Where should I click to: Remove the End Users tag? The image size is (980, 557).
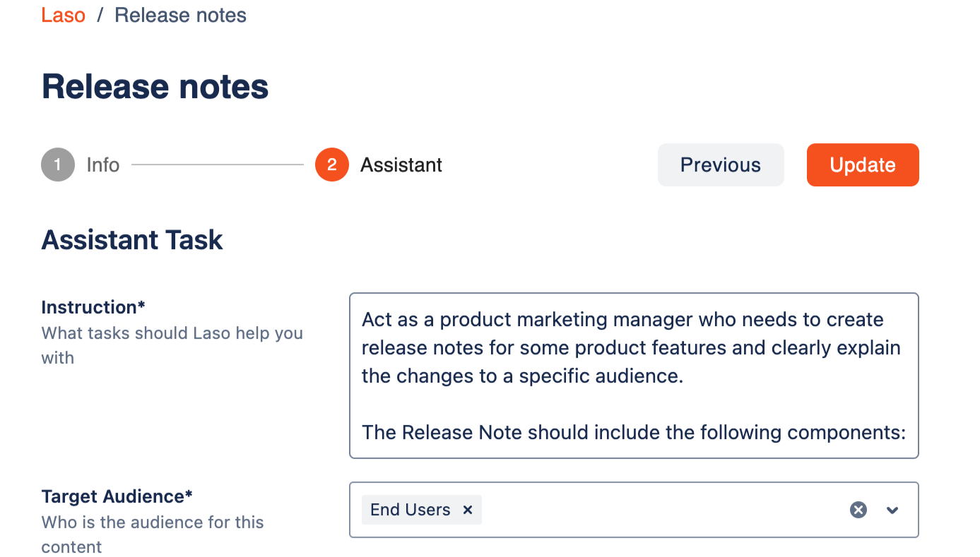point(468,510)
